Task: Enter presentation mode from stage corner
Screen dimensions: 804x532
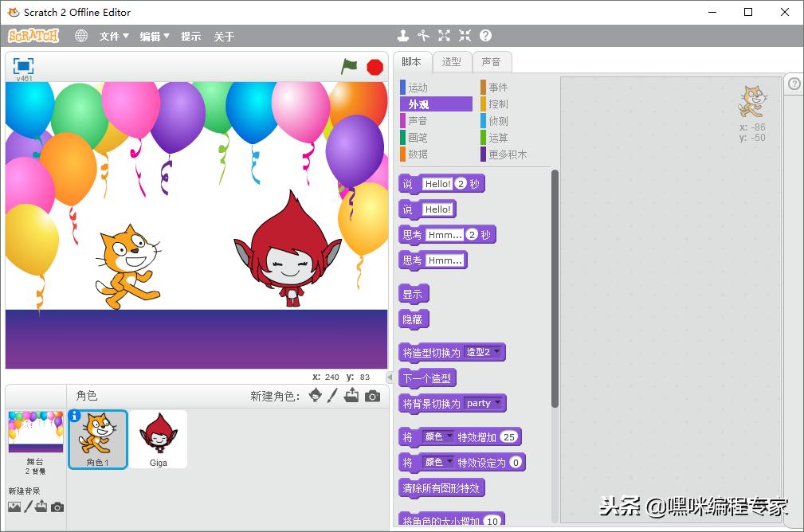Action: point(22,67)
